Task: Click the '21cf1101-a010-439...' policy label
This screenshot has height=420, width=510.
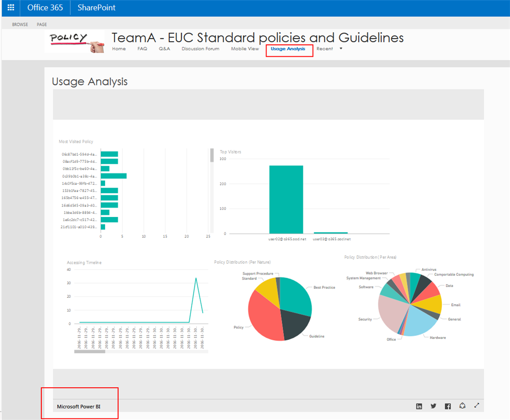Action: [78, 227]
